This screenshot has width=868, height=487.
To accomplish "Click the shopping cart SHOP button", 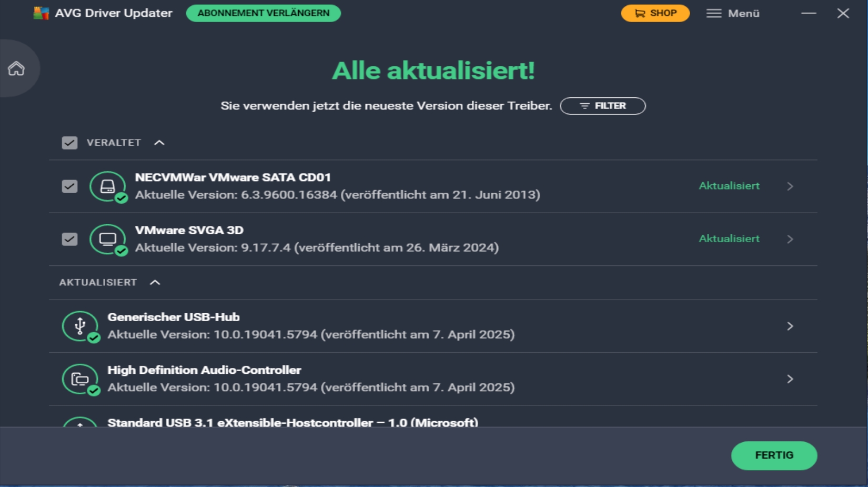I will pyautogui.click(x=655, y=13).
